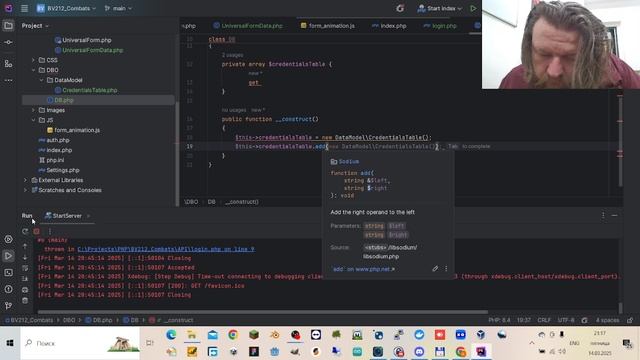
Task: Expand the CSS folder
Action: pos(33,60)
